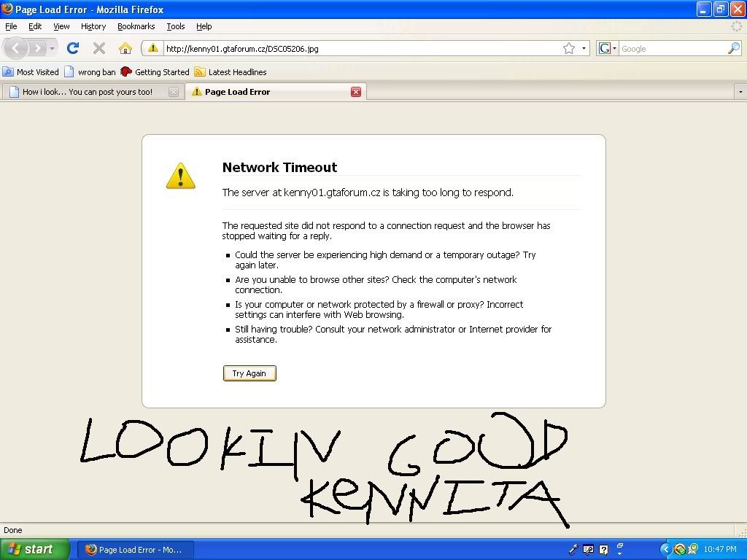Click the Google search input field
The width and height of the screenshot is (747, 560).
pos(673,49)
